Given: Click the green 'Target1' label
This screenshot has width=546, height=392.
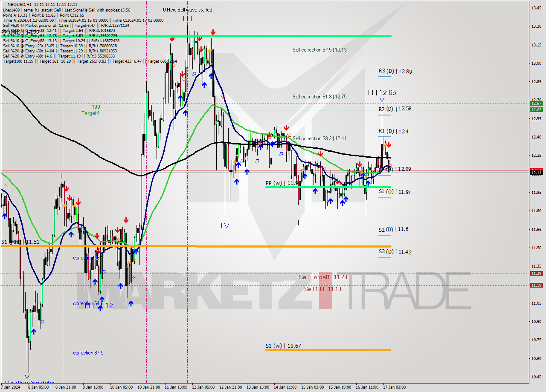Looking at the screenshot, I should coord(90,113).
